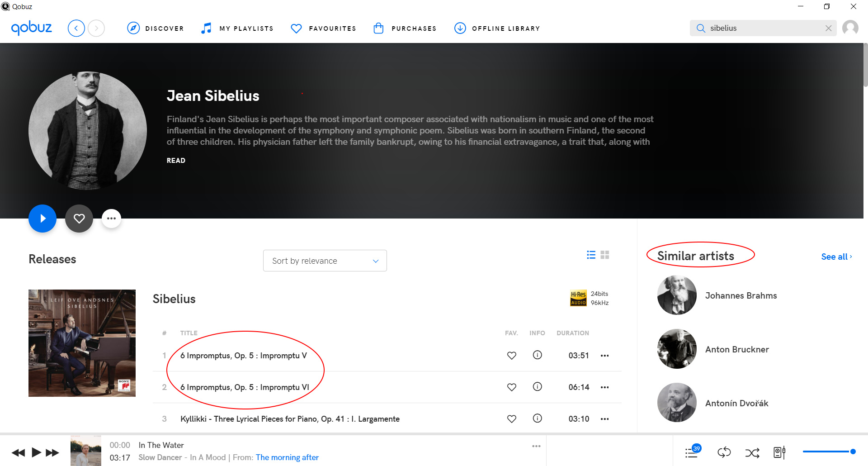The image size is (868, 466).
Task: Open the audio output device settings icon
Action: pos(779,452)
